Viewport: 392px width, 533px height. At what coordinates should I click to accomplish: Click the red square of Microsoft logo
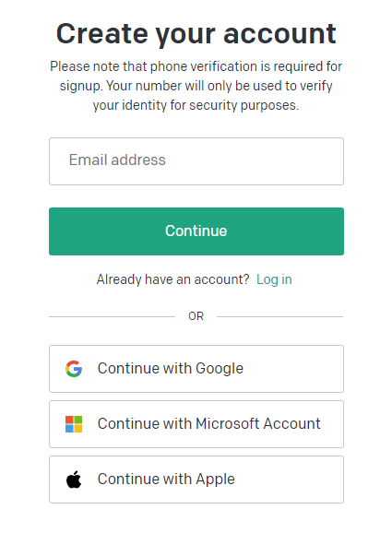point(69,420)
